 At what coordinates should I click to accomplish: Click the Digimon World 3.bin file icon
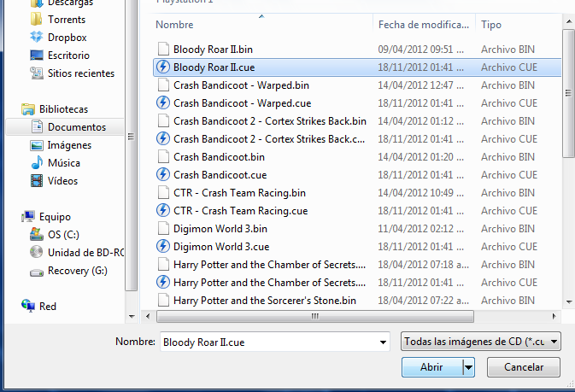(163, 229)
